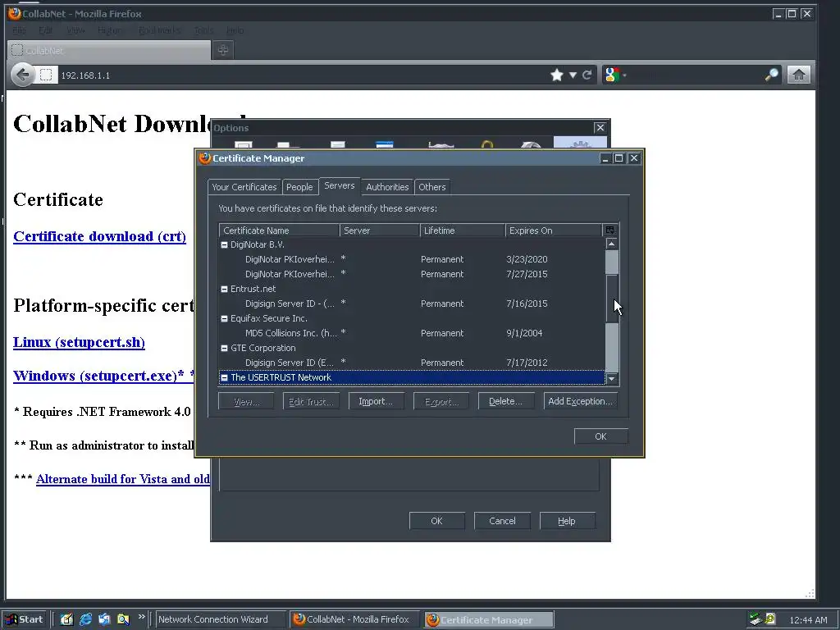Click the Add Exception... button
The width and height of the screenshot is (840, 630).
pyautogui.click(x=580, y=401)
